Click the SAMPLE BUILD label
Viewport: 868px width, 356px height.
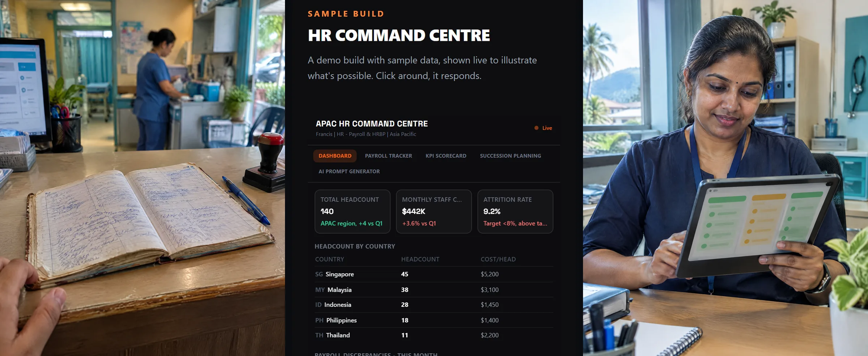(346, 14)
